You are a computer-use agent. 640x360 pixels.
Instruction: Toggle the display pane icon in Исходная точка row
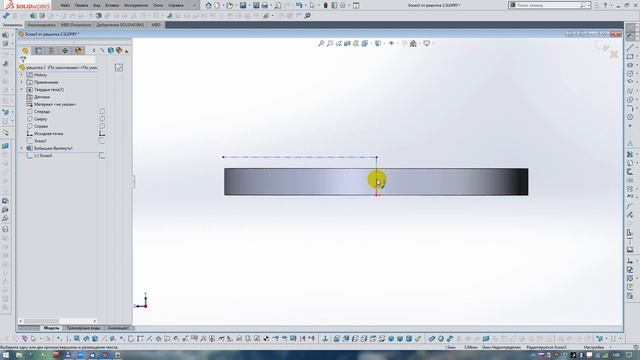coord(102,133)
